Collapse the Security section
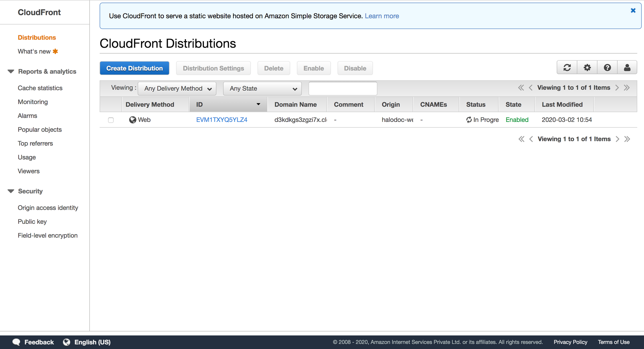Viewport: 644px width, 349px height. 11,191
